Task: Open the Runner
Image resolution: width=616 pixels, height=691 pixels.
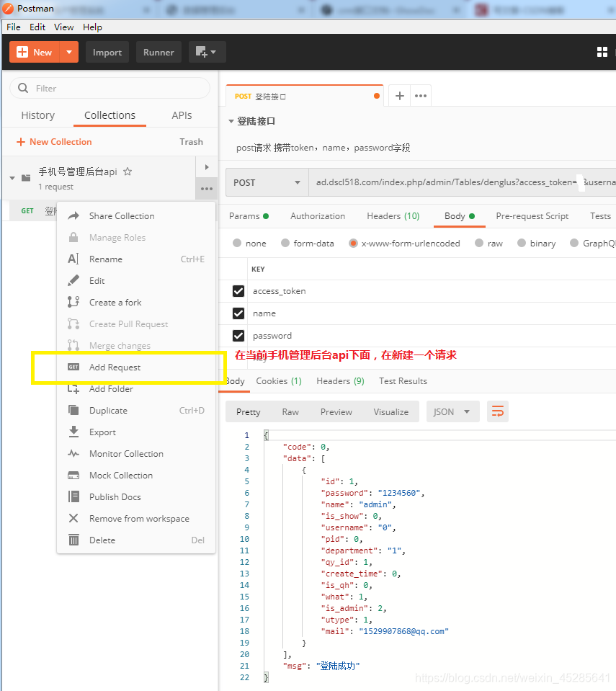Action: pyautogui.click(x=159, y=52)
